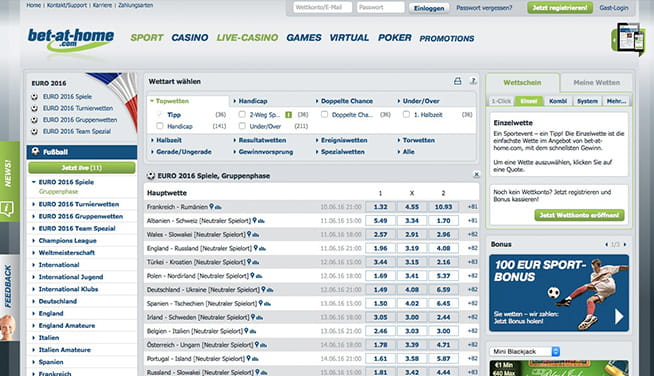Click the 100 EUR SPORT-BONUS banner
This screenshot has height=376, width=654.
pyautogui.click(x=559, y=293)
